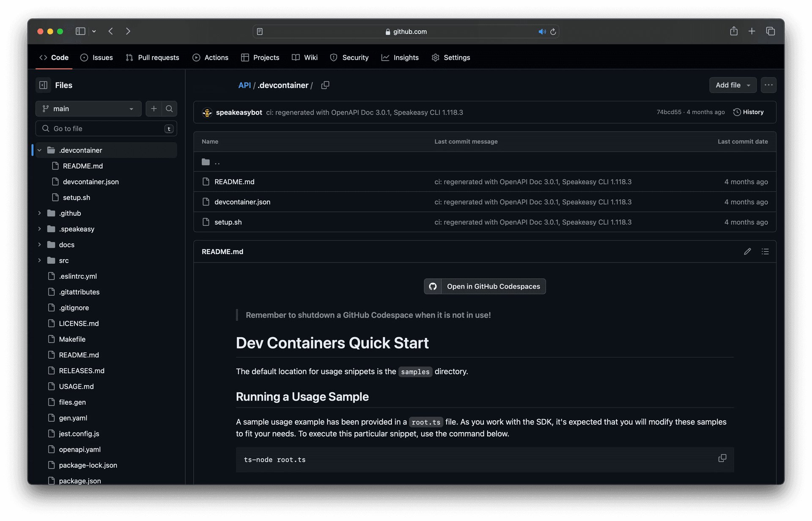
Task: Copy the .devcontainer path icon
Action: [325, 85]
